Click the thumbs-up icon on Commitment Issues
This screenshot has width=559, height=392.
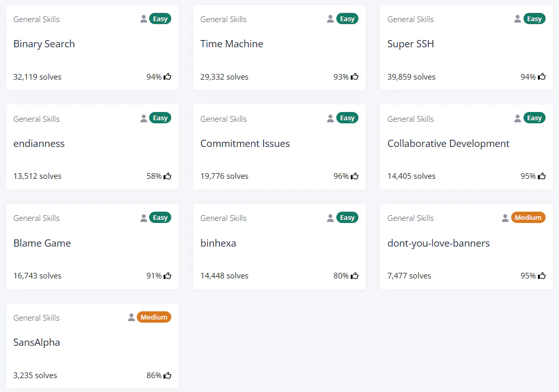pos(355,176)
